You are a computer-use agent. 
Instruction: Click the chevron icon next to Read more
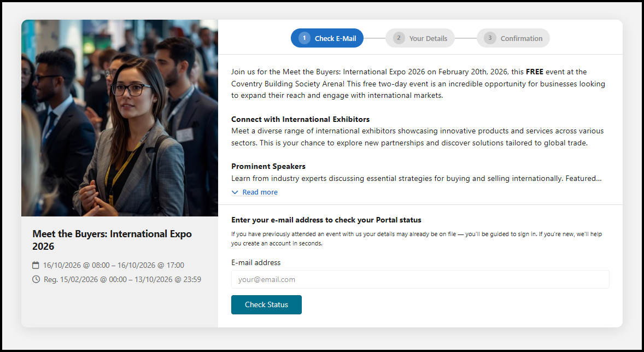click(x=235, y=192)
